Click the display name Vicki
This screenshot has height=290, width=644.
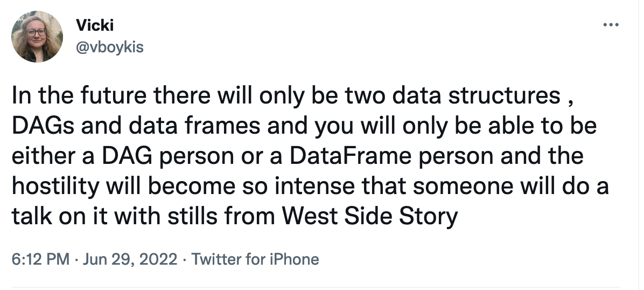tap(95, 25)
